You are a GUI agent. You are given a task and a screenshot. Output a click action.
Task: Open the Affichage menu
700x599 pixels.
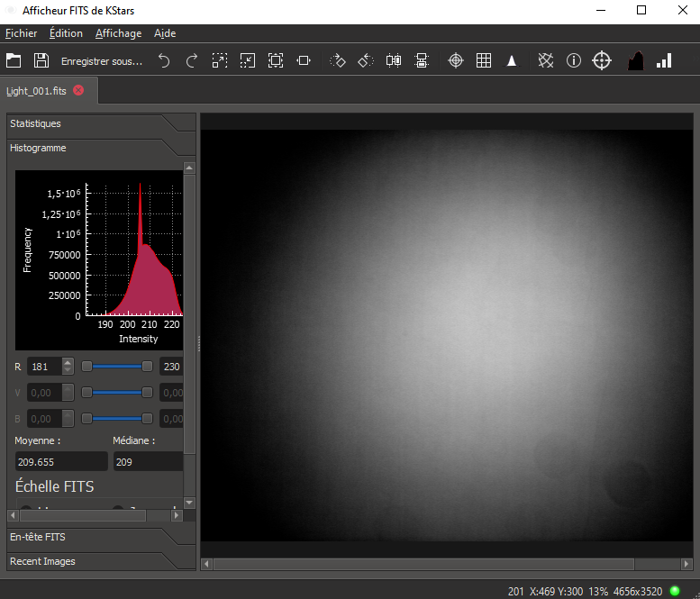[118, 33]
